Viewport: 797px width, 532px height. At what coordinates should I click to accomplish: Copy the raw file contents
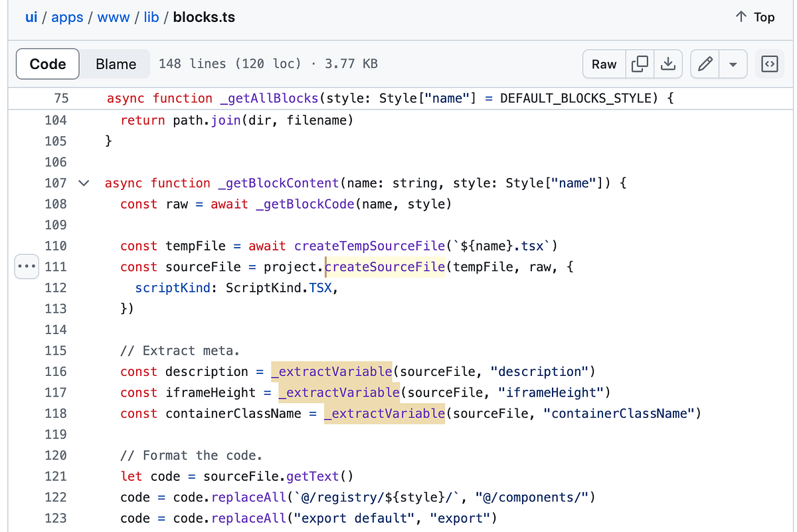coord(639,64)
